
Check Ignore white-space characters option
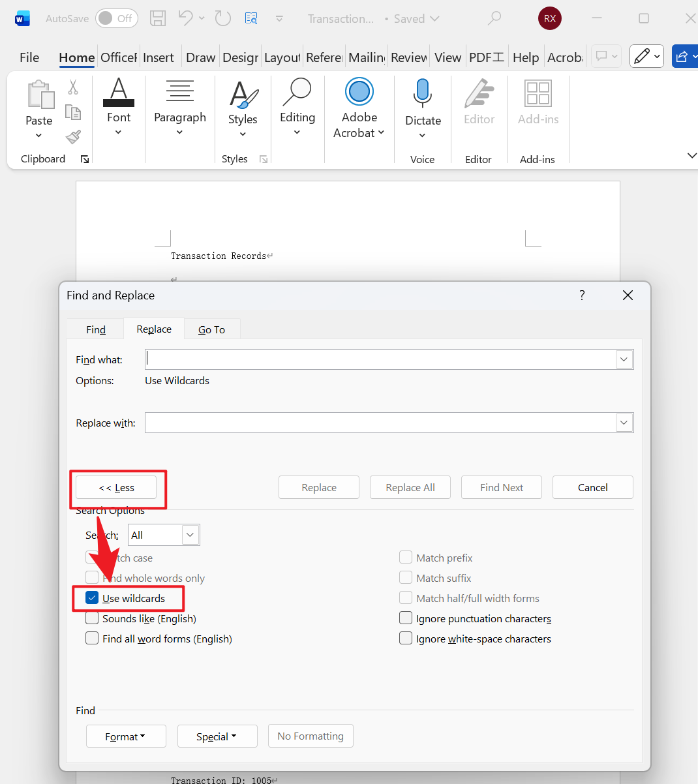406,639
